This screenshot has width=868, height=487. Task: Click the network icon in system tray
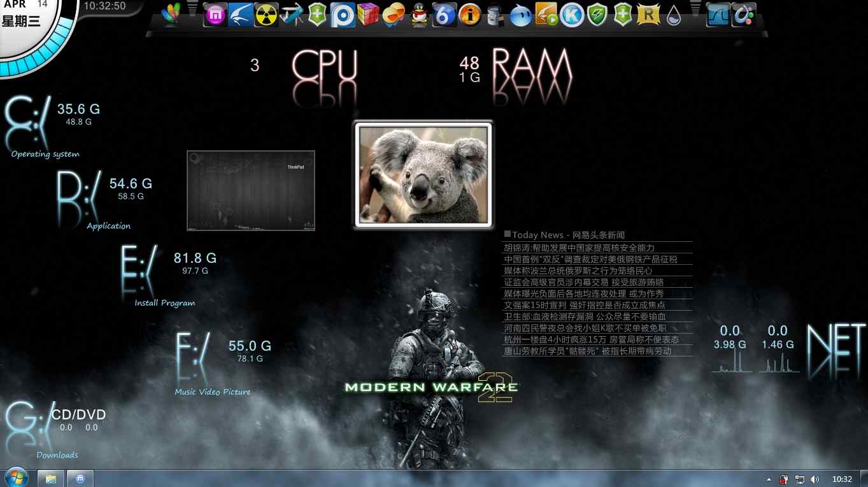pyautogui.click(x=799, y=479)
